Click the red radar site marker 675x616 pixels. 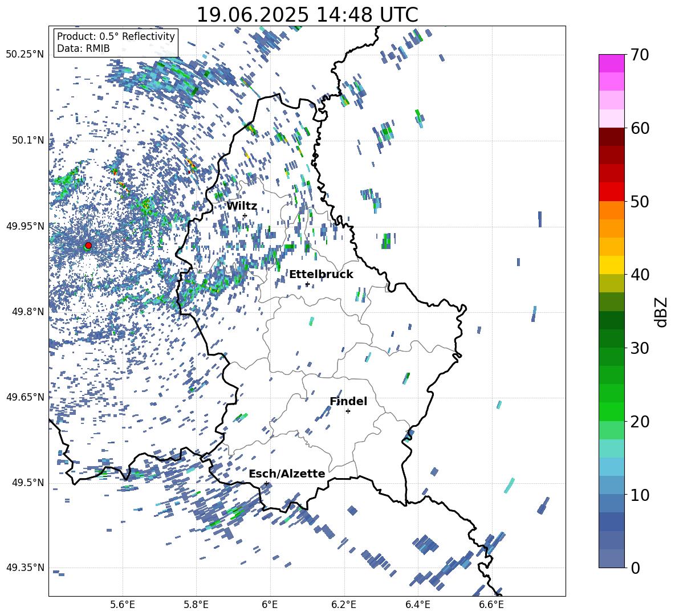coord(88,246)
